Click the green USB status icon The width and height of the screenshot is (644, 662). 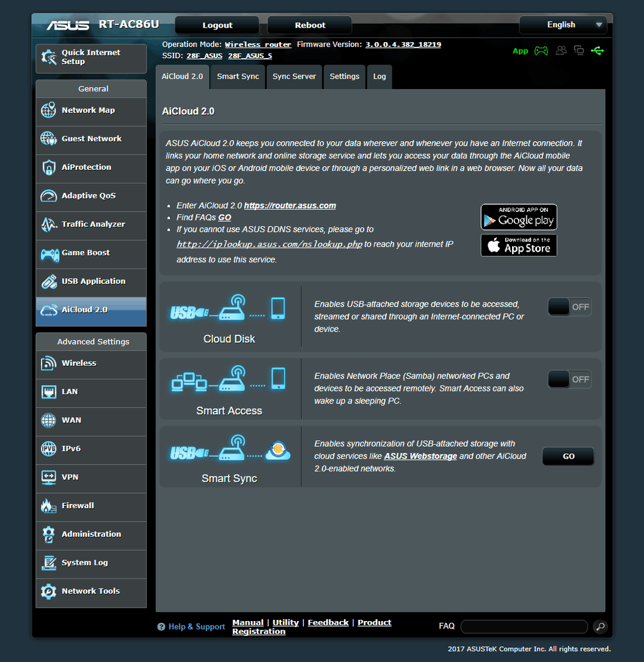(x=598, y=51)
